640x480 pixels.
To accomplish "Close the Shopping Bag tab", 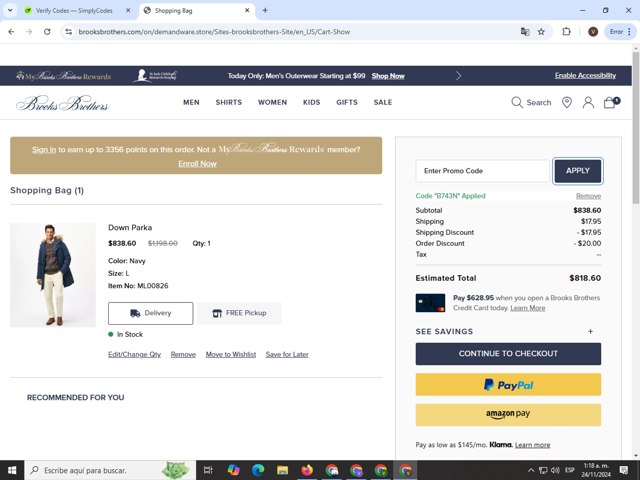I will [x=247, y=11].
